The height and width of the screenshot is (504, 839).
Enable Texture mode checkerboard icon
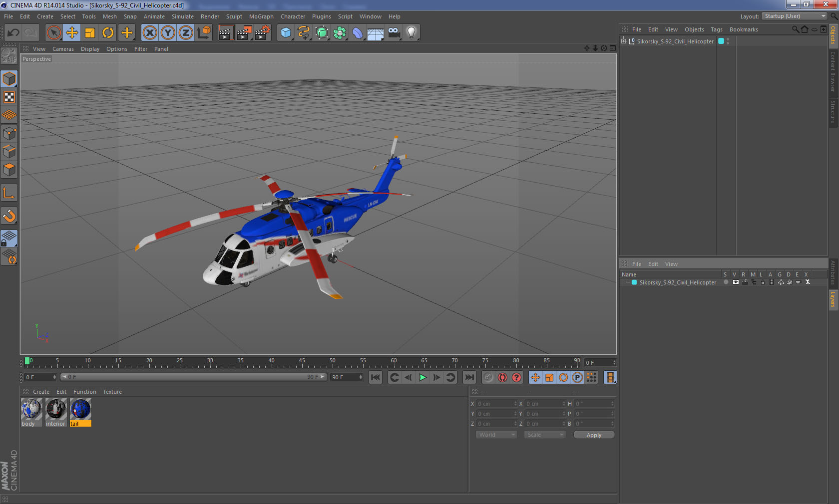click(9, 97)
